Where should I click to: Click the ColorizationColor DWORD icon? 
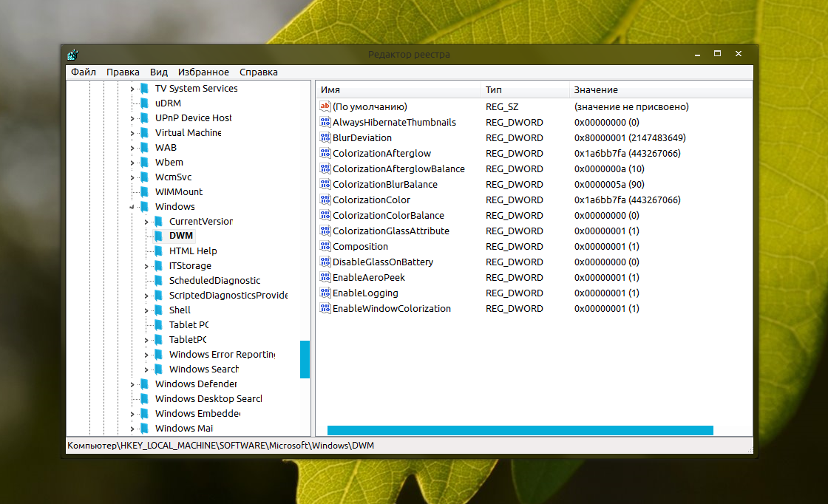click(325, 200)
